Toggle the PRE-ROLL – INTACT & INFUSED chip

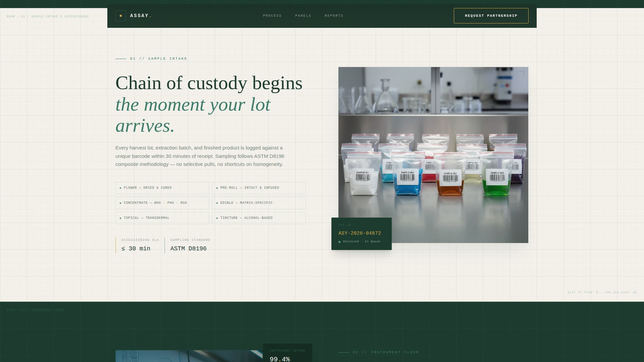259,188
